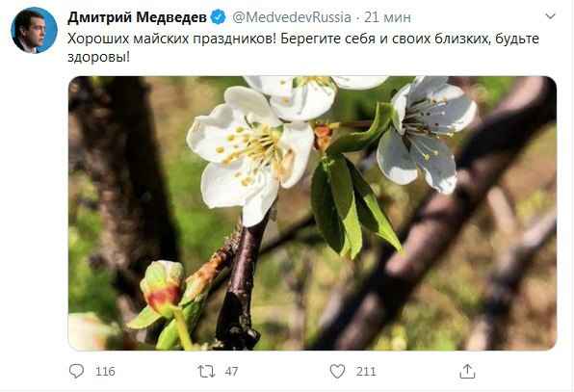
Task: Click the right-side white flower in the photo
Action: coord(427,134)
